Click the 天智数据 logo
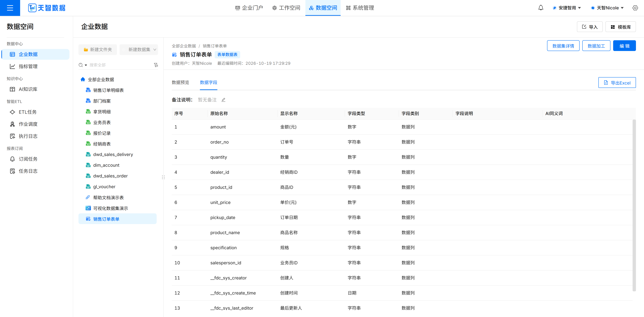The width and height of the screenshot is (644, 317). (x=47, y=8)
